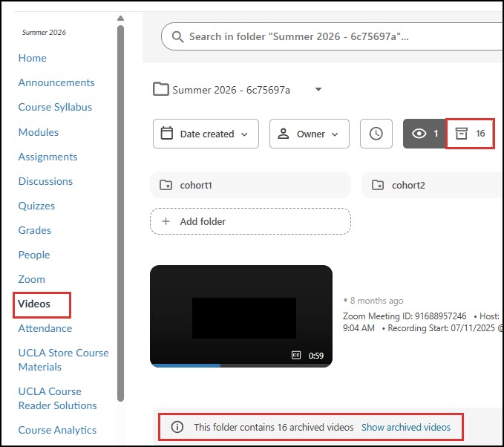Open the Zoom recording thumbnail
Image resolution: width=504 pixels, height=447 pixels.
point(241,316)
